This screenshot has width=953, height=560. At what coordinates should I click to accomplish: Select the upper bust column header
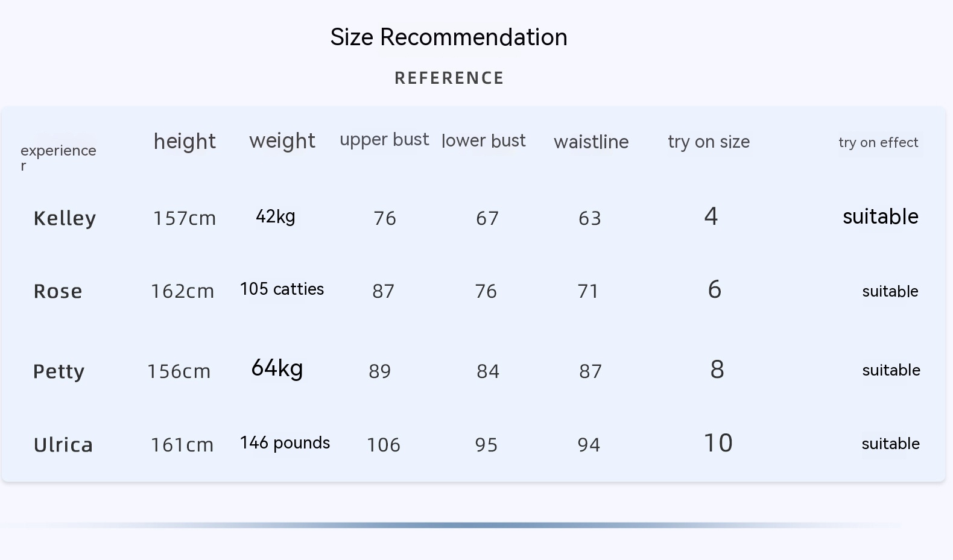[384, 140]
